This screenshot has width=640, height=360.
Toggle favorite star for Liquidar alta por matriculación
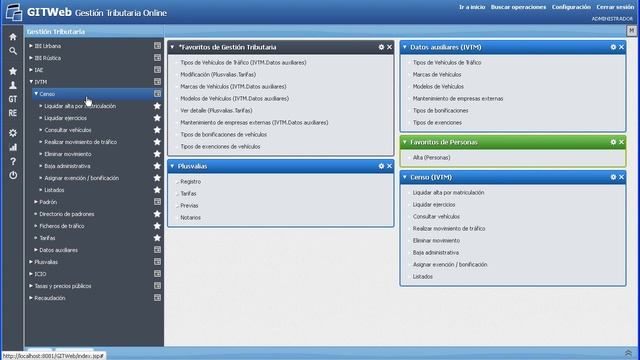pyautogui.click(x=157, y=106)
